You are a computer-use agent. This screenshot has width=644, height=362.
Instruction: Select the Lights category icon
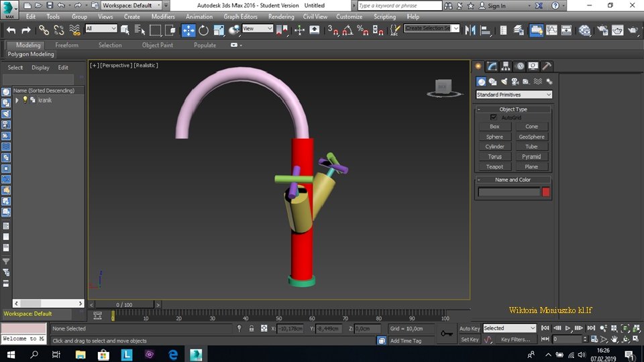tap(504, 81)
